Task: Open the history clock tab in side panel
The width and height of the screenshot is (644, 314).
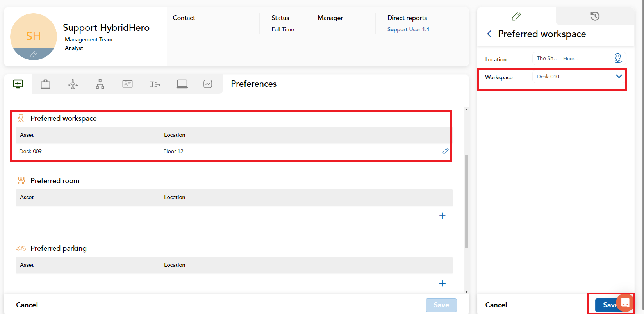Action: click(595, 16)
